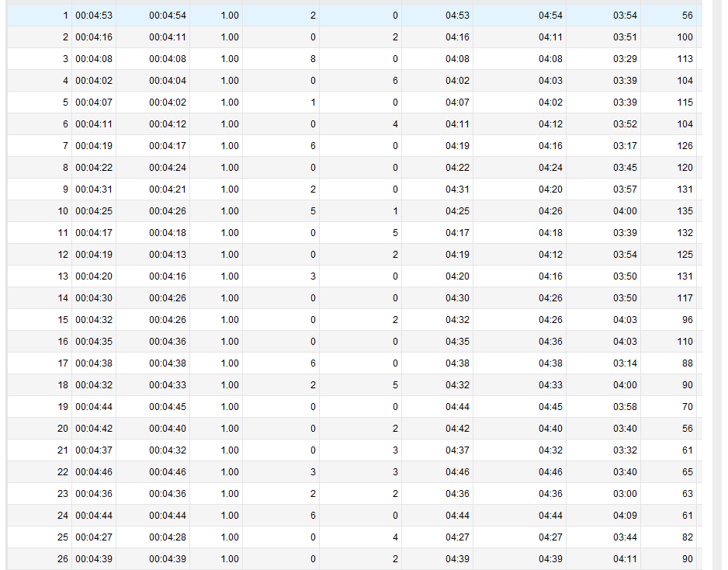
Task: Select the 00:04:24 cell in row 8
Action: pos(168,168)
